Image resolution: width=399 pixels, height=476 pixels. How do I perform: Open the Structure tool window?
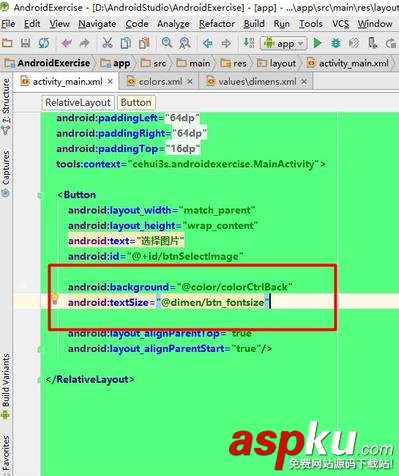6,107
